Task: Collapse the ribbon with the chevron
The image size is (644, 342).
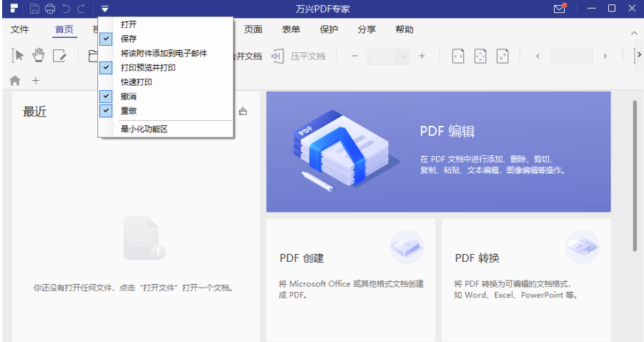Action: [x=633, y=33]
